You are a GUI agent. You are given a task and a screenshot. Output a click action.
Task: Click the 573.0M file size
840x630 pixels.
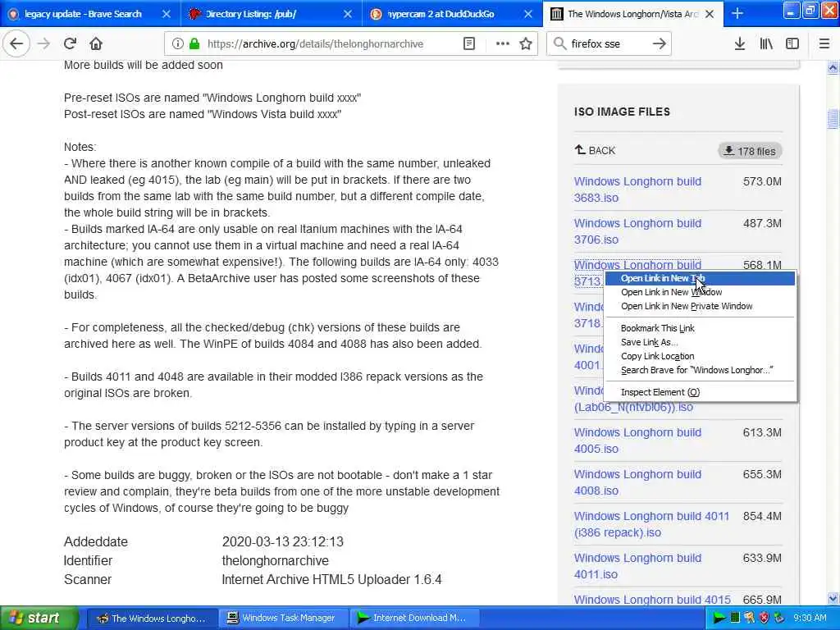tap(762, 181)
